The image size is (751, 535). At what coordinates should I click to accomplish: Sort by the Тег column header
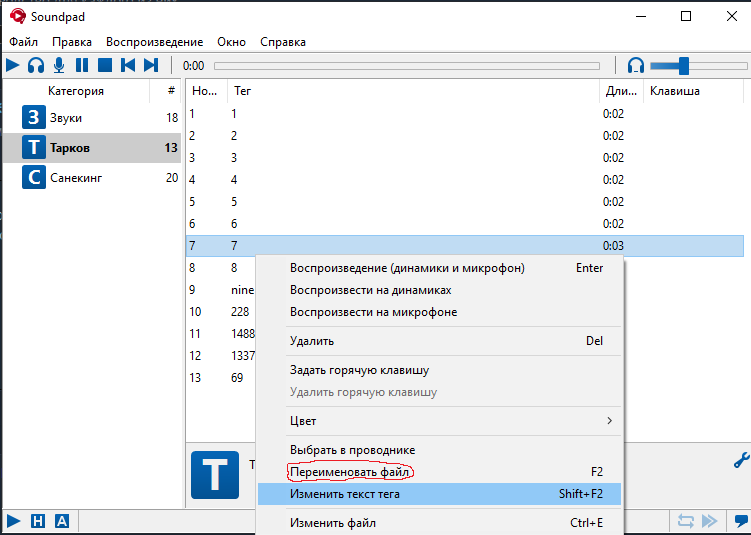point(413,91)
